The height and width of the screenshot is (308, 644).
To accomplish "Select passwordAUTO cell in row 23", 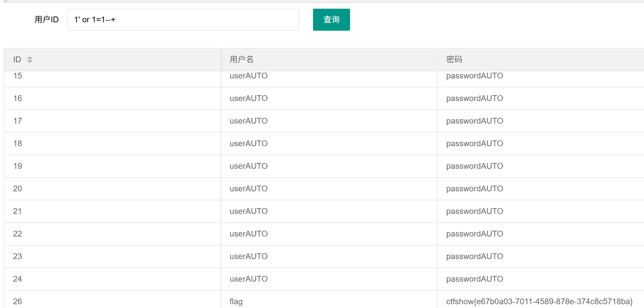I will (x=474, y=256).
